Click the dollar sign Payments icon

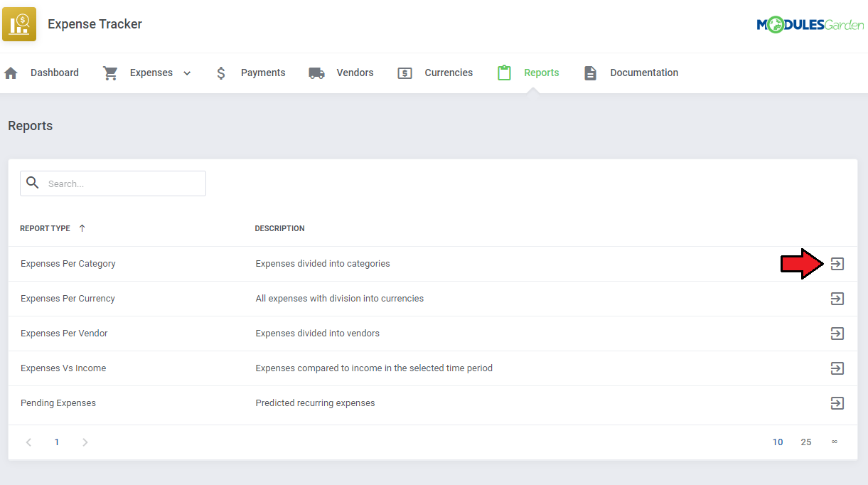[x=221, y=73]
